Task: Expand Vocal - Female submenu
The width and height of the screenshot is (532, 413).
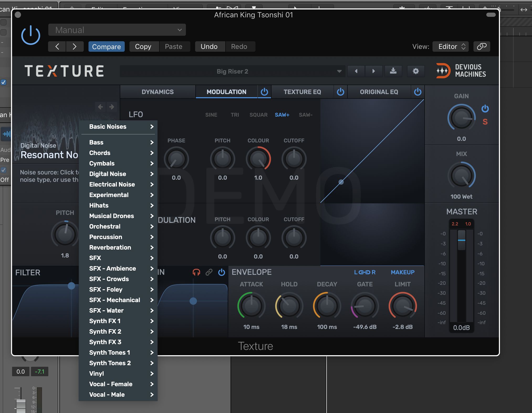Action: [118, 384]
